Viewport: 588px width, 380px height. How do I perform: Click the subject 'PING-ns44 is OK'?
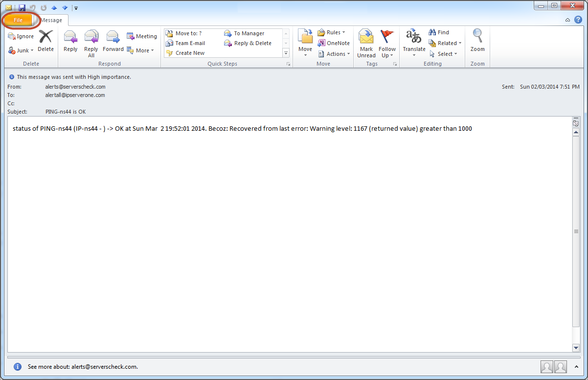(x=66, y=112)
